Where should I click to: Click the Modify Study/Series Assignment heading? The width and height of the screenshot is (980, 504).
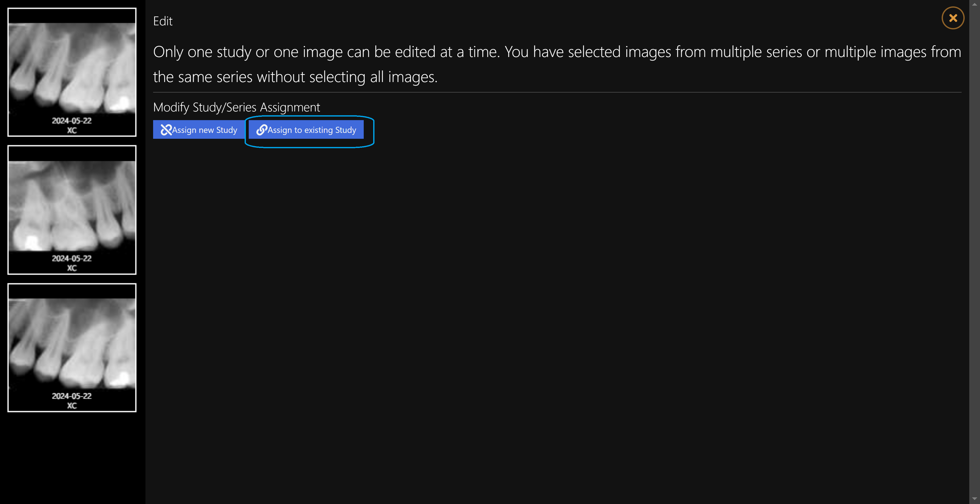click(236, 107)
